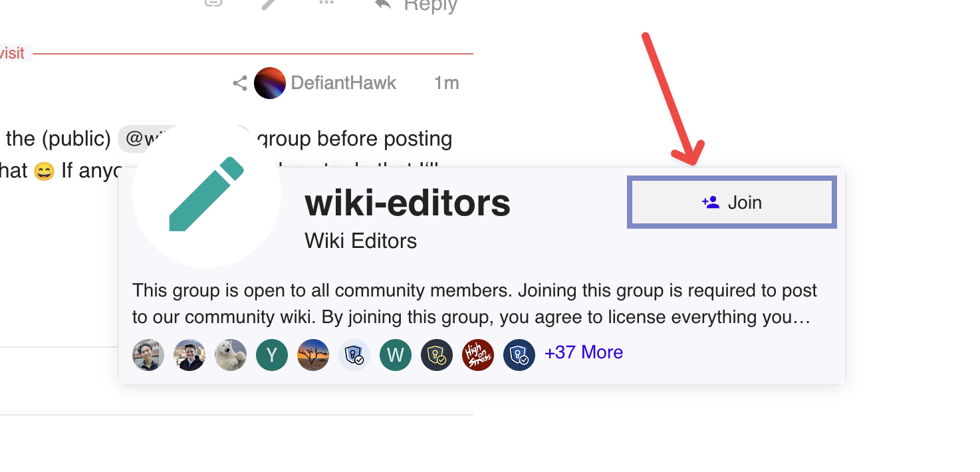
Task: Select the polar bear member avatar
Action: (x=231, y=355)
